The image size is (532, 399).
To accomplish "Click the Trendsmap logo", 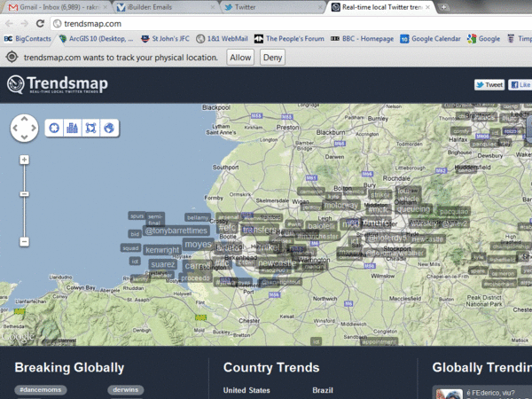I will pyautogui.click(x=58, y=84).
